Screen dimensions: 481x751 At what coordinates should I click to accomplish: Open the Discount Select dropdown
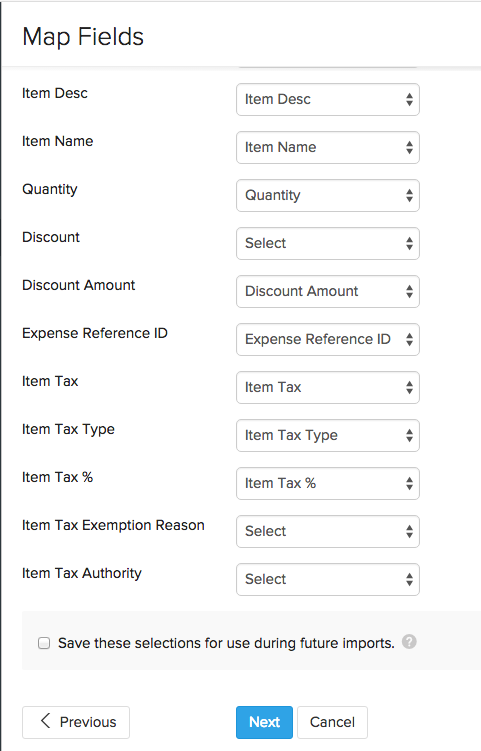(328, 243)
